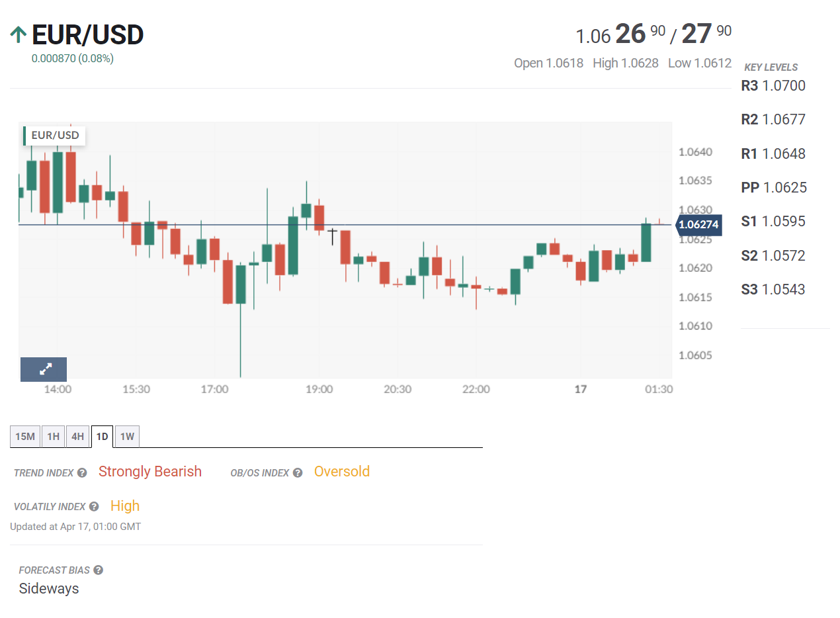Click the EUR/USD chart legend label
The height and width of the screenshot is (618, 840).
tap(55, 136)
